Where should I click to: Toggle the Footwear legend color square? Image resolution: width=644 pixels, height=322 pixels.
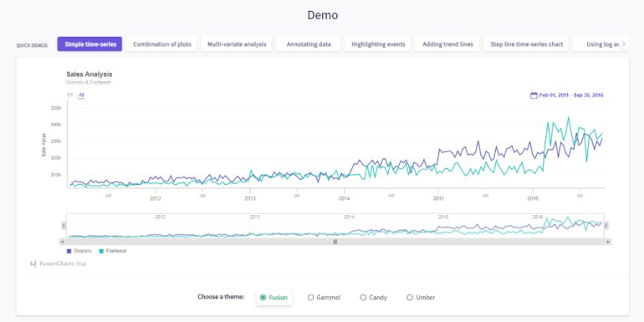tap(101, 251)
